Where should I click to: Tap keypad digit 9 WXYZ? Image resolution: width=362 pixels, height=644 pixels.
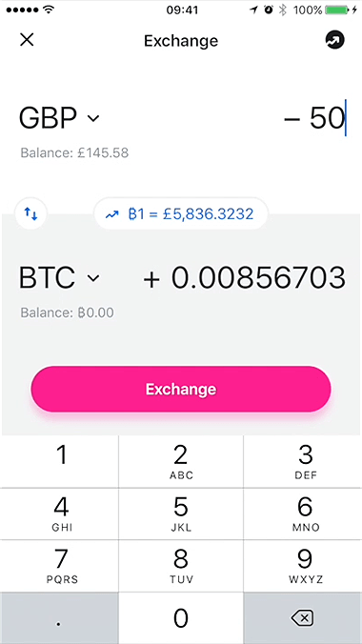(x=303, y=566)
